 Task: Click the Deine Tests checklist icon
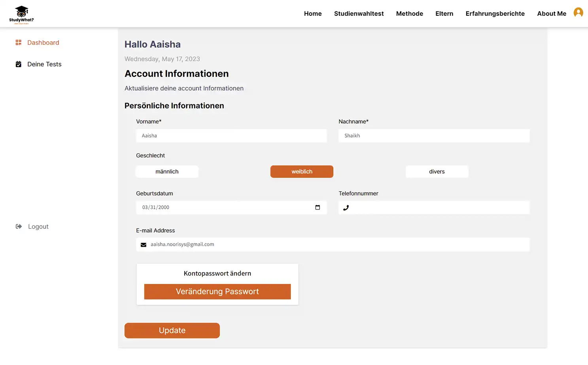[18, 64]
